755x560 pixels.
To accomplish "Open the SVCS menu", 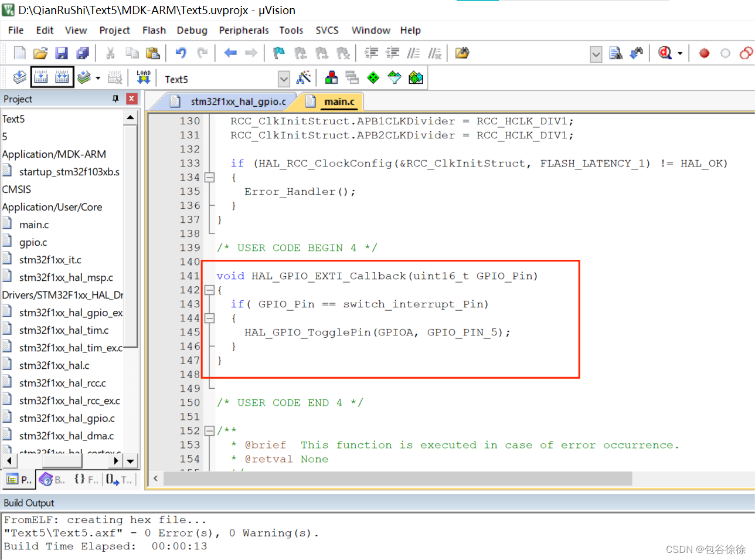I will [x=327, y=30].
